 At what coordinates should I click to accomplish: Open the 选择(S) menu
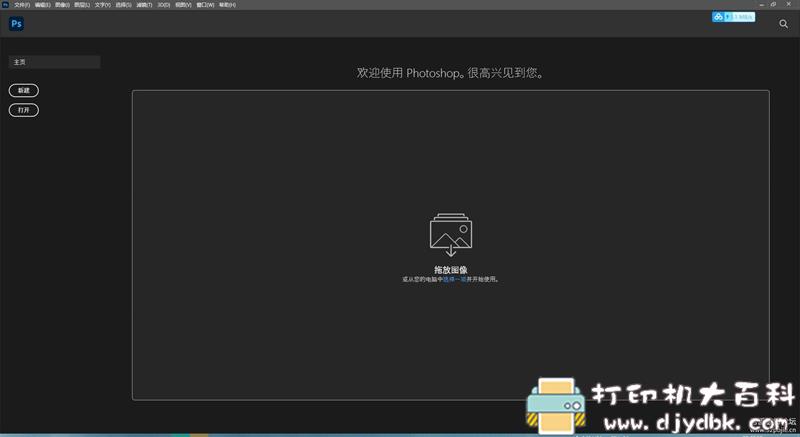tap(123, 5)
